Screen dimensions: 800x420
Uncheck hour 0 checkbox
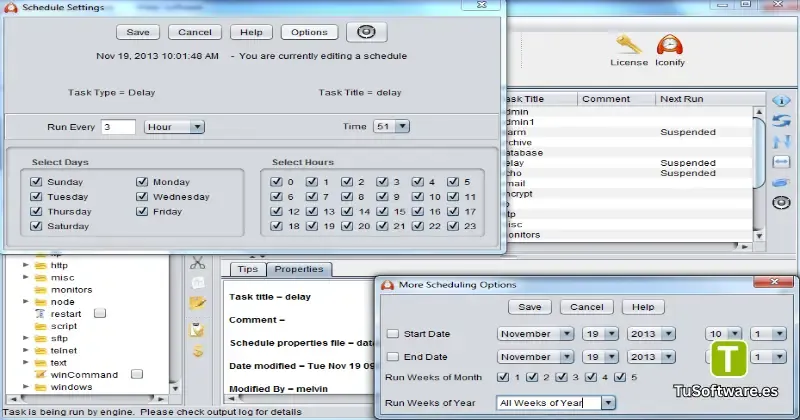(276, 182)
